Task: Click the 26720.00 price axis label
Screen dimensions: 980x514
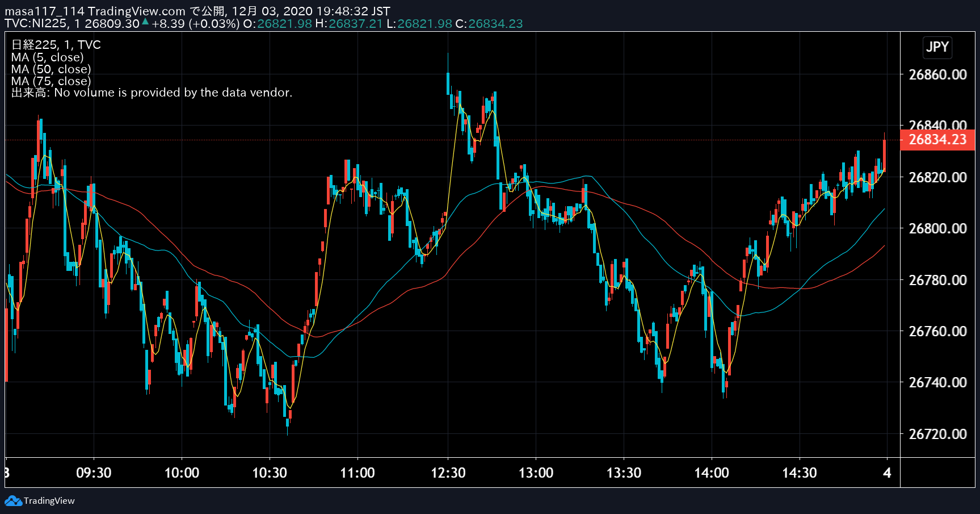Action: (x=937, y=434)
